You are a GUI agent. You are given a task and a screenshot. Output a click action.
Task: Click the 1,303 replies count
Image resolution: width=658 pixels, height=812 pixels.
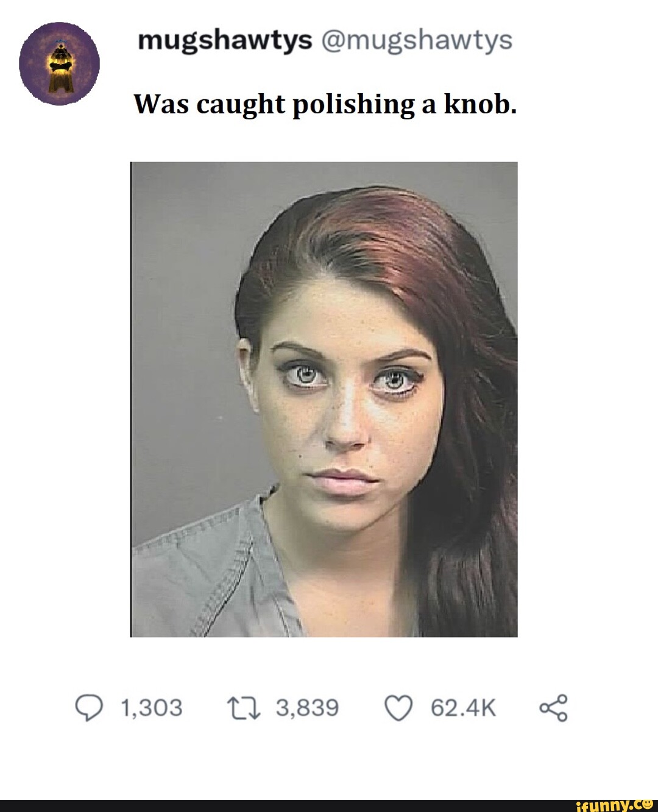click(x=151, y=707)
